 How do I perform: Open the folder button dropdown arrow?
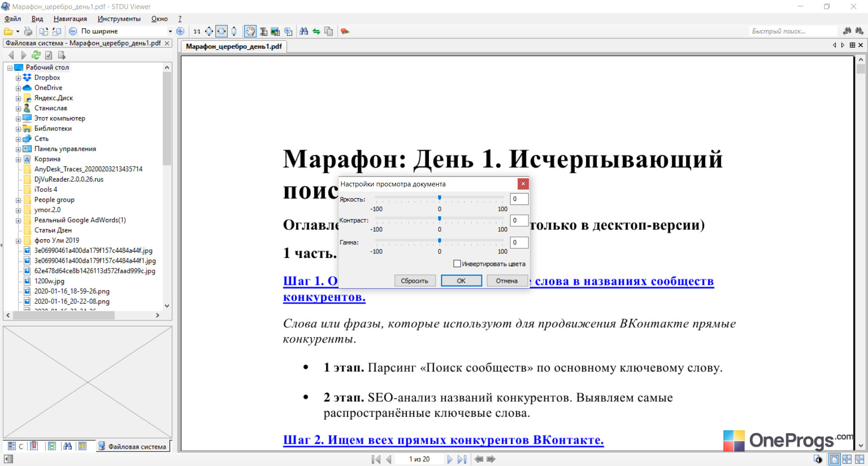tap(18, 31)
